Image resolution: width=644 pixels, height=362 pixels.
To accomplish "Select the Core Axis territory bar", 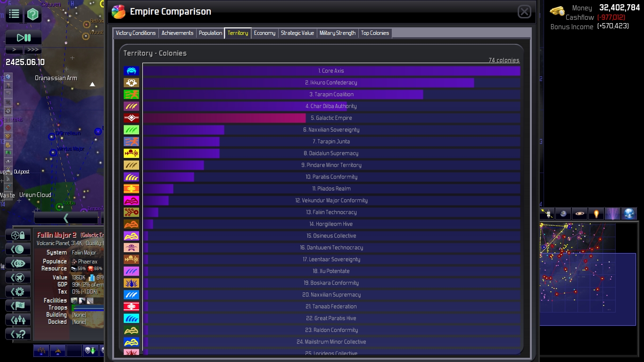I will click(331, 71).
